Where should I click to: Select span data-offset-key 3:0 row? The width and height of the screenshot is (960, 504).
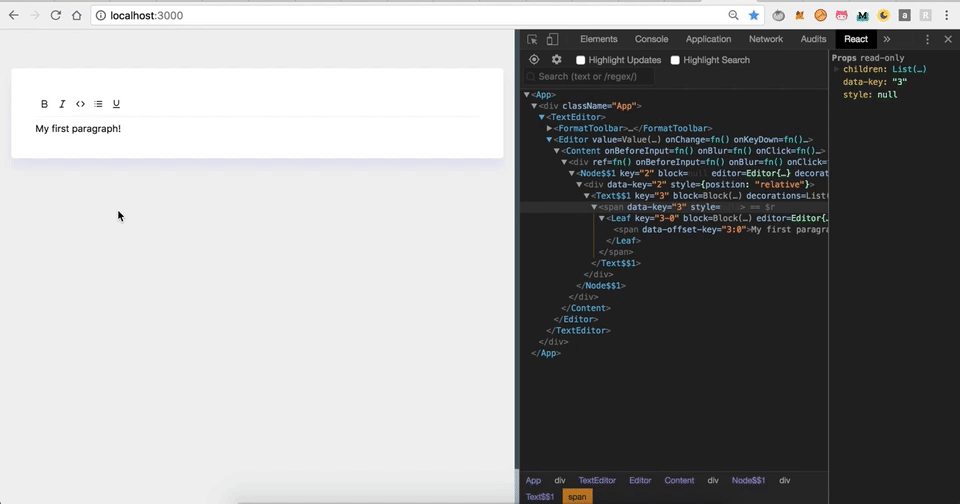pos(674,230)
